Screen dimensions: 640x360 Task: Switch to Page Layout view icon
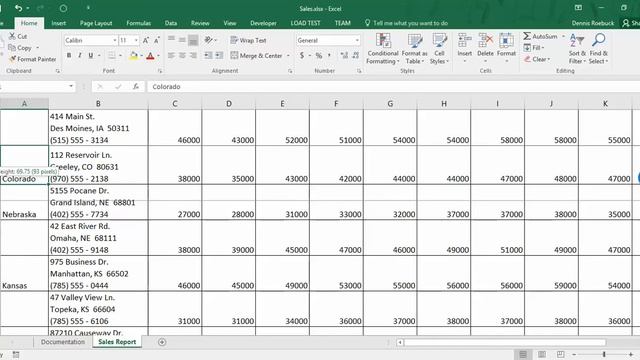(x=542, y=354)
